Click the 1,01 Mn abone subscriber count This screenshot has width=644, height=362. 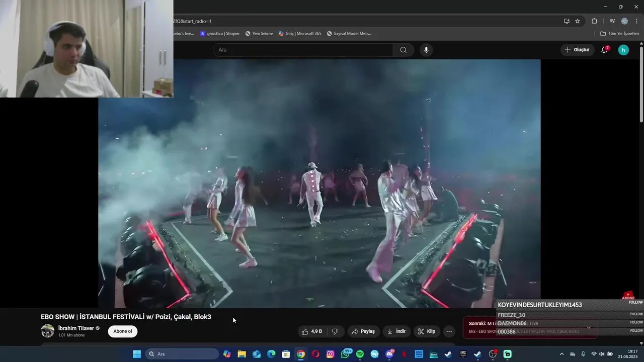point(71,335)
